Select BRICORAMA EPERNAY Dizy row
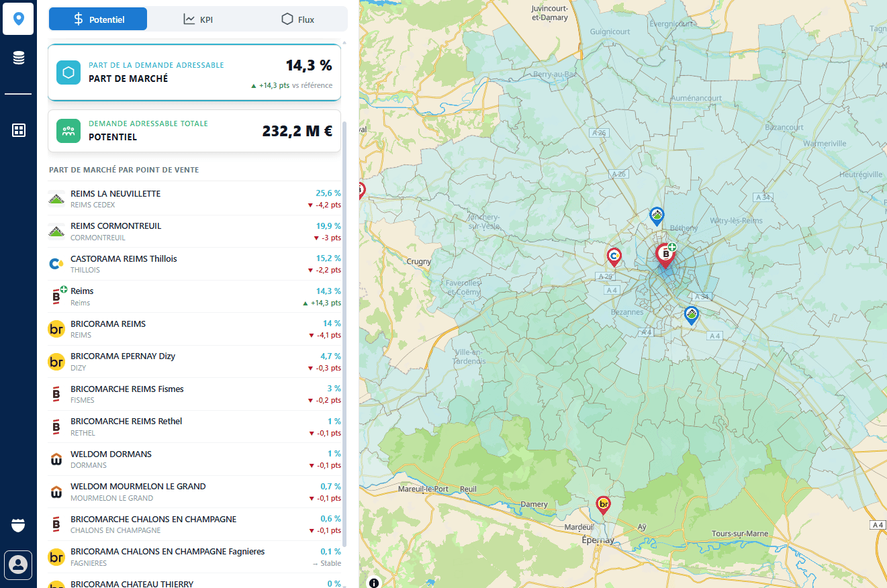Screen dimensions: 887x588 click(x=195, y=362)
